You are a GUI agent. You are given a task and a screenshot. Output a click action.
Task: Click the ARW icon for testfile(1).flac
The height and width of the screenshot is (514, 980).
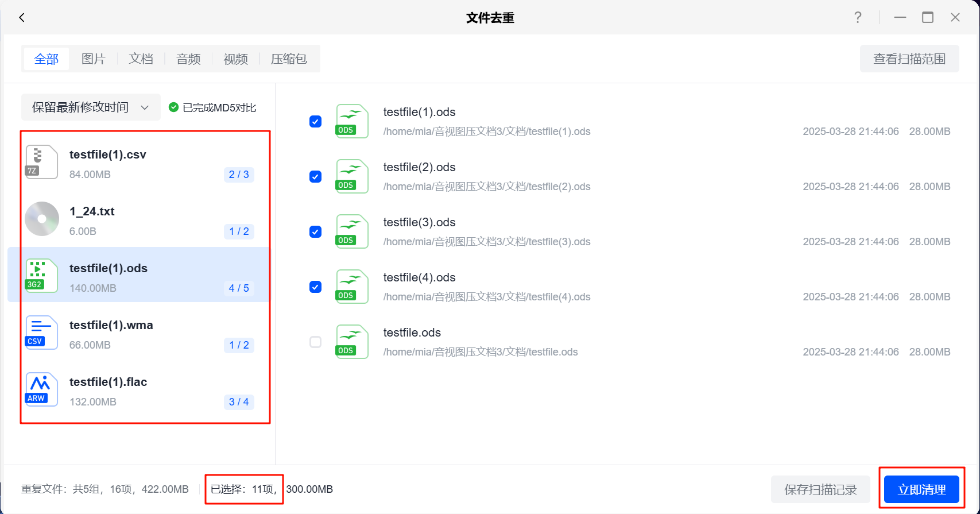41,389
